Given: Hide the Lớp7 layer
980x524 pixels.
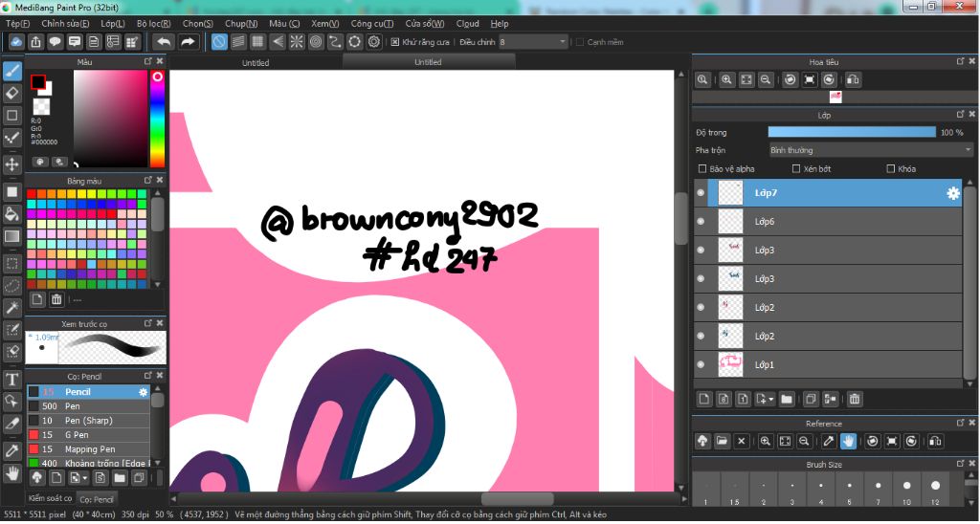Looking at the screenshot, I should [x=701, y=193].
